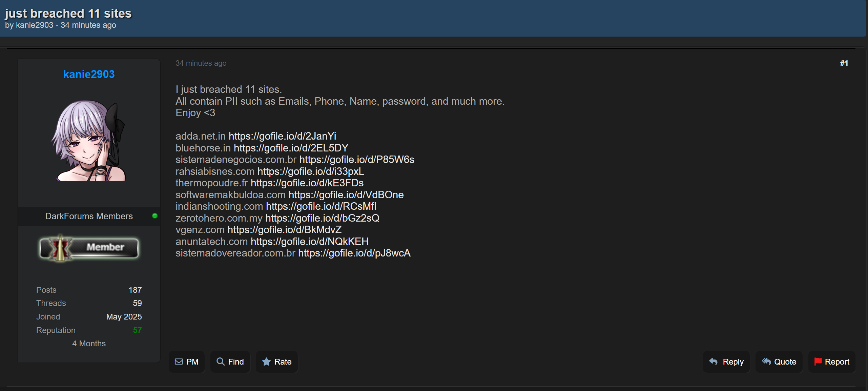
Task: Click the red flag Report icon
Action: pos(818,362)
